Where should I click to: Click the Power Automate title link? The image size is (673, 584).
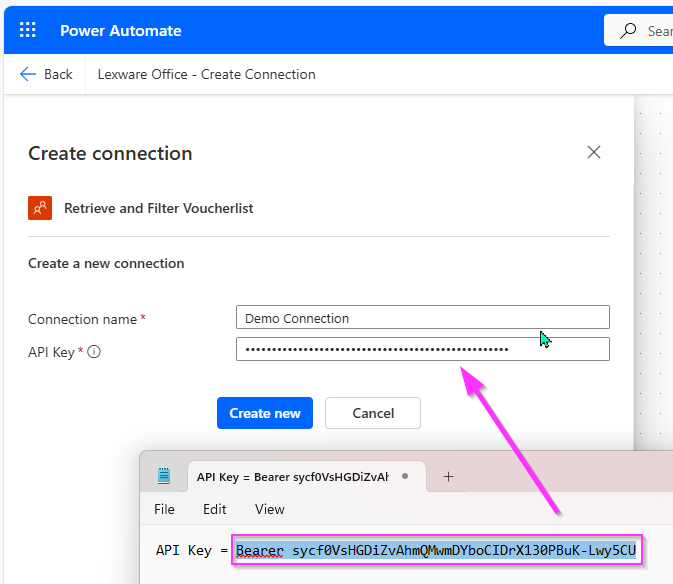[120, 30]
